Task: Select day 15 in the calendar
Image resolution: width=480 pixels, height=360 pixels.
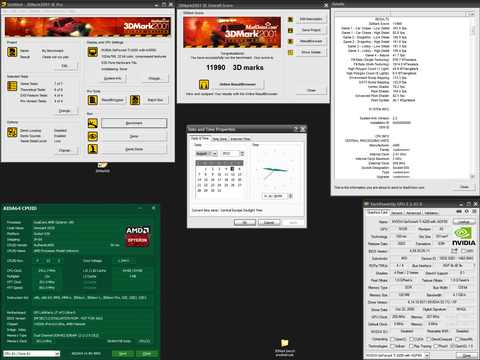Action: coord(206,180)
